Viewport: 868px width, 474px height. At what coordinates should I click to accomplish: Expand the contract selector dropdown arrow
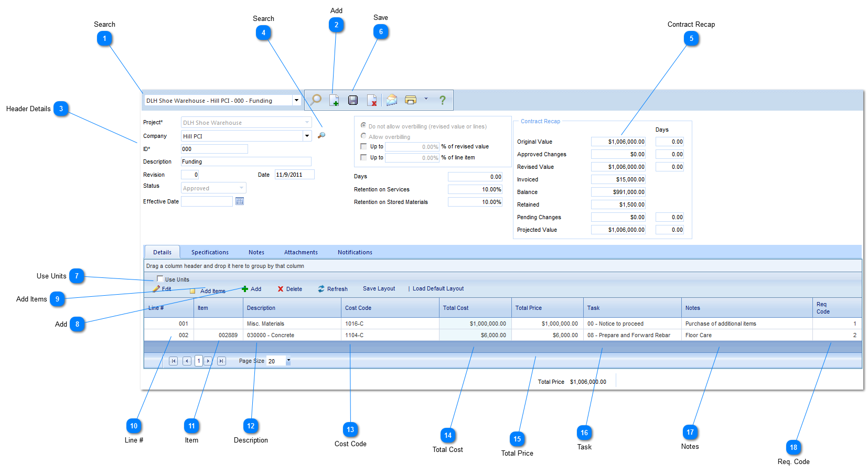click(296, 100)
